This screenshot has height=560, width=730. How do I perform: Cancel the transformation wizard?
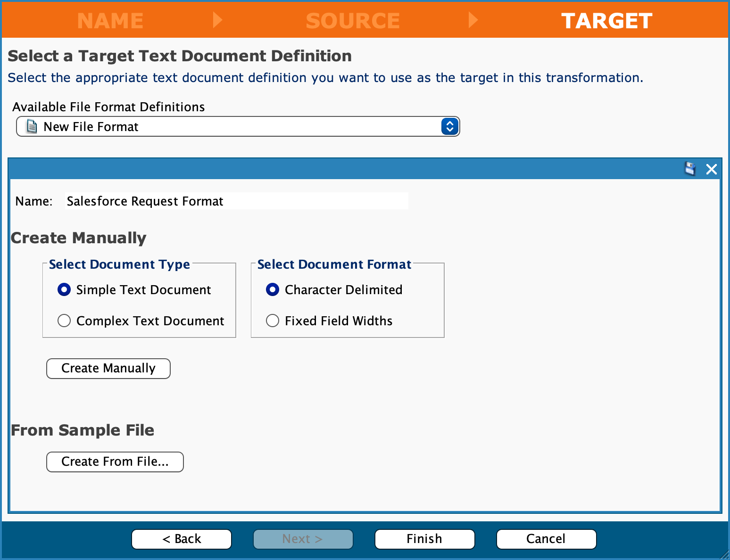point(546,539)
